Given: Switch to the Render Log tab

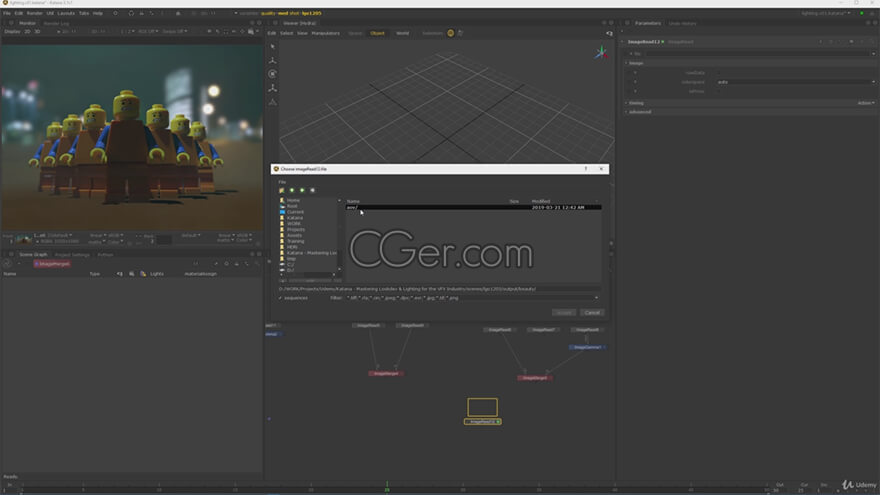Looking at the screenshot, I should pyautogui.click(x=56, y=24).
